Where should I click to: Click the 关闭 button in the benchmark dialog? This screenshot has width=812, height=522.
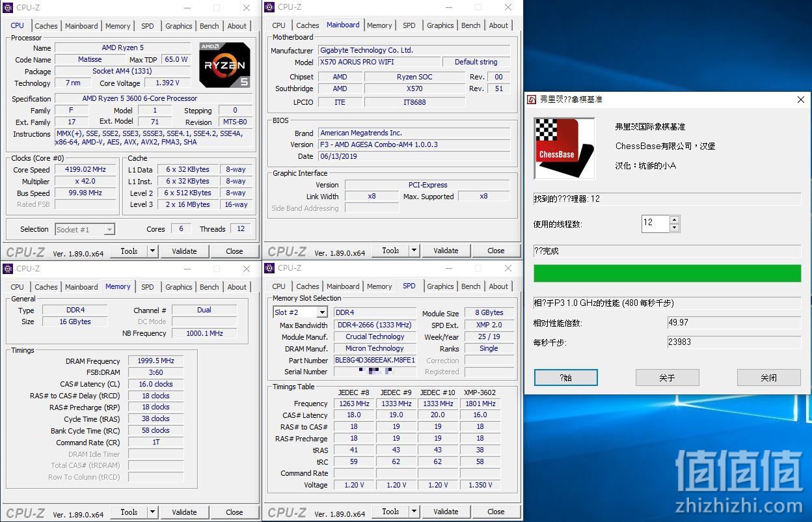point(768,378)
